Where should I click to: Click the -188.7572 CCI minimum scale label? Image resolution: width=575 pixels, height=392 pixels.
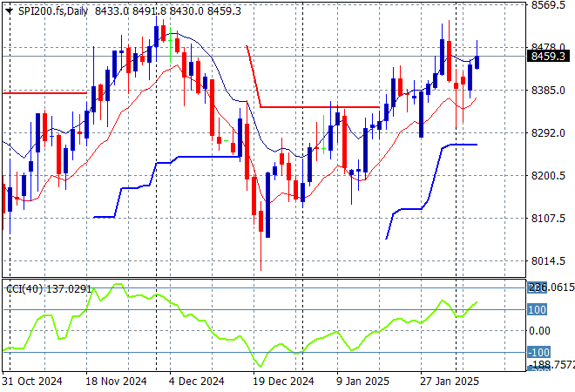(551, 365)
